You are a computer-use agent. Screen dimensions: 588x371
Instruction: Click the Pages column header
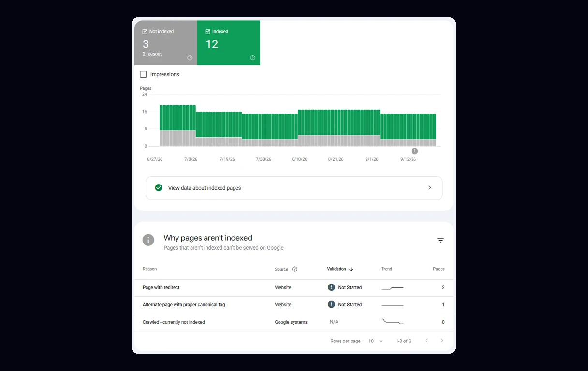(439, 269)
